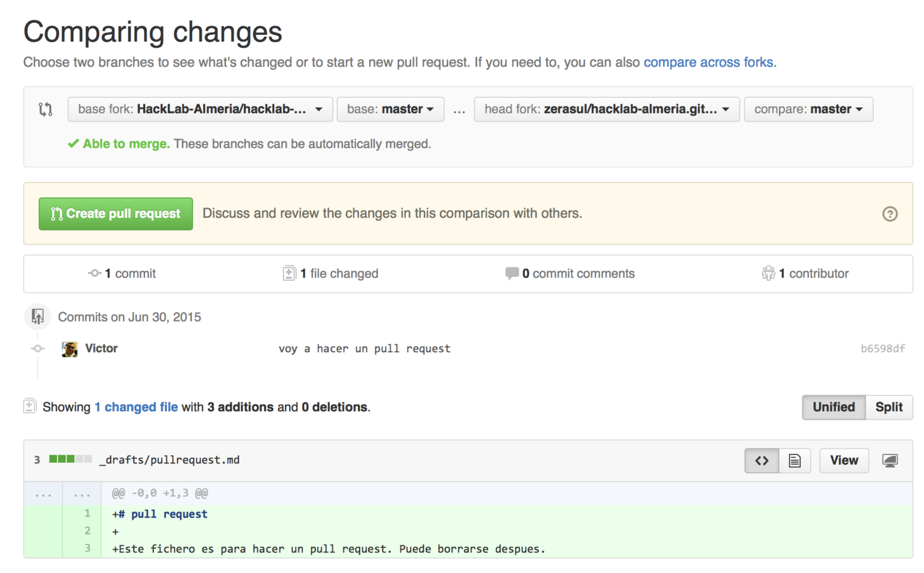Click line number 1 in the diff
The height and width of the screenshot is (573, 924).
pos(87,513)
